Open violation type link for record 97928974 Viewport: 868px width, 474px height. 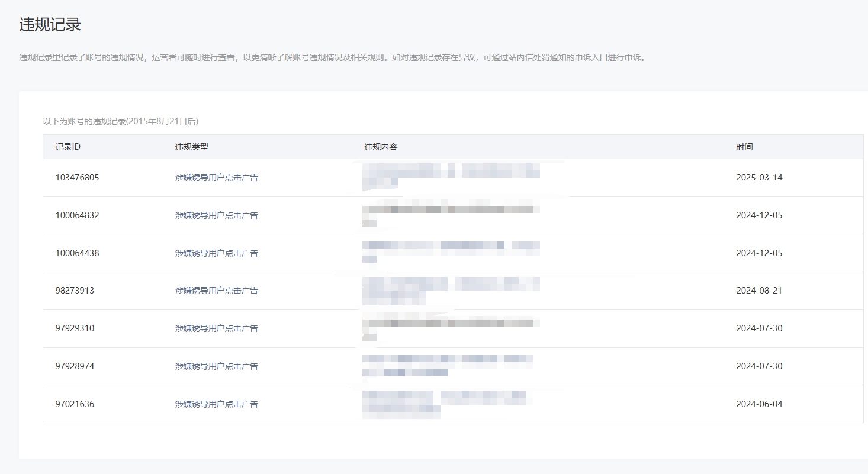(x=216, y=366)
